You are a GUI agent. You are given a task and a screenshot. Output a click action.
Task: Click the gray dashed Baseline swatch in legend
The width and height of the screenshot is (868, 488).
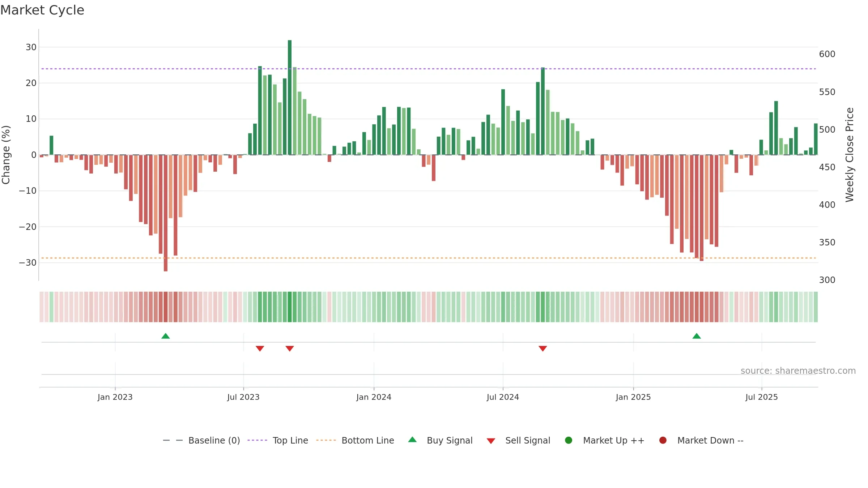[x=173, y=440]
